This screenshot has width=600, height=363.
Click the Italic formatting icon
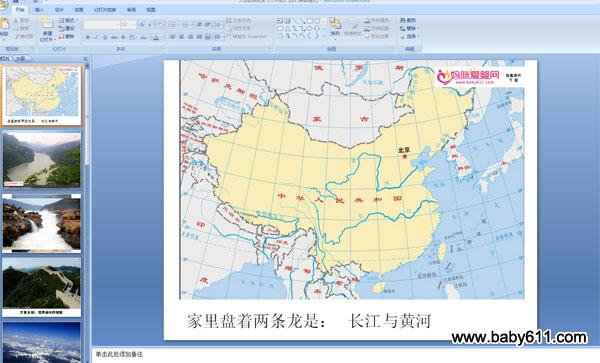click(x=96, y=37)
